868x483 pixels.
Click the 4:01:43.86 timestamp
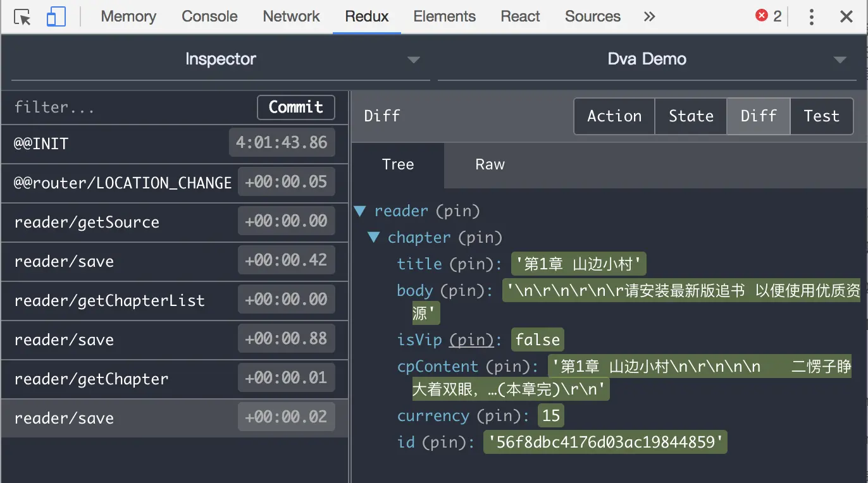click(282, 143)
